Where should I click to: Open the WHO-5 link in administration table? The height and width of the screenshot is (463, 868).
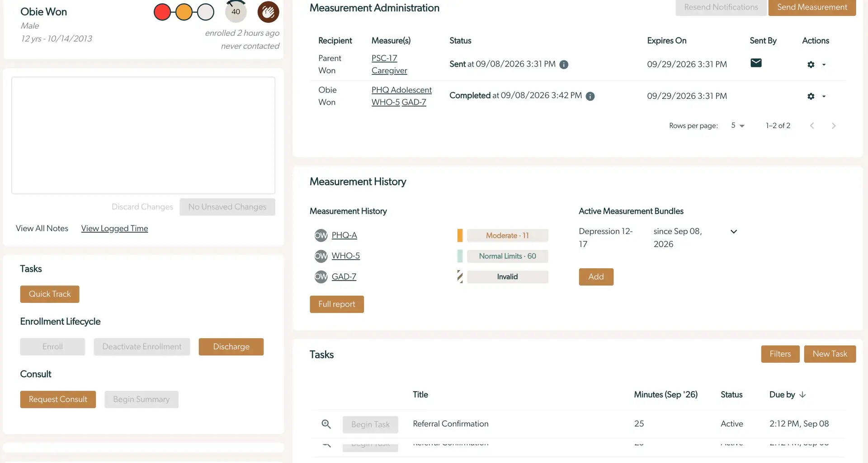coord(386,102)
